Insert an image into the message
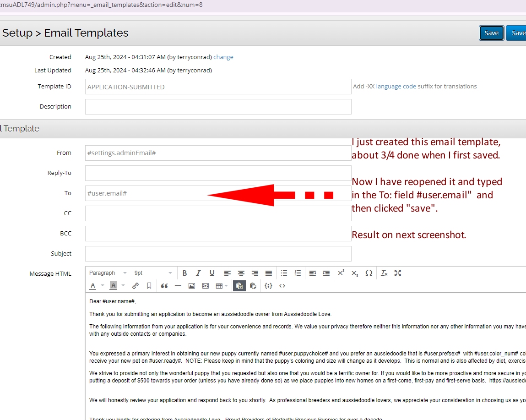526x420 pixels. click(192, 286)
